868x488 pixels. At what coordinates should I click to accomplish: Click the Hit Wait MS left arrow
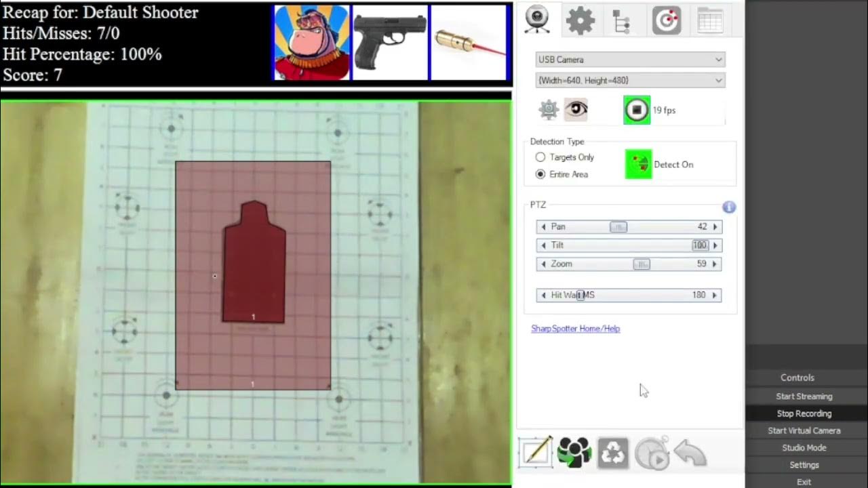point(543,296)
